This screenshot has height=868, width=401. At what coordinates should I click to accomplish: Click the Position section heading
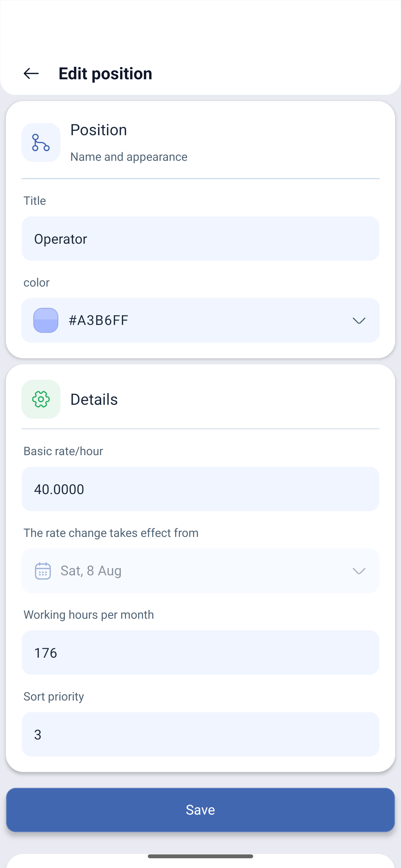(99, 130)
